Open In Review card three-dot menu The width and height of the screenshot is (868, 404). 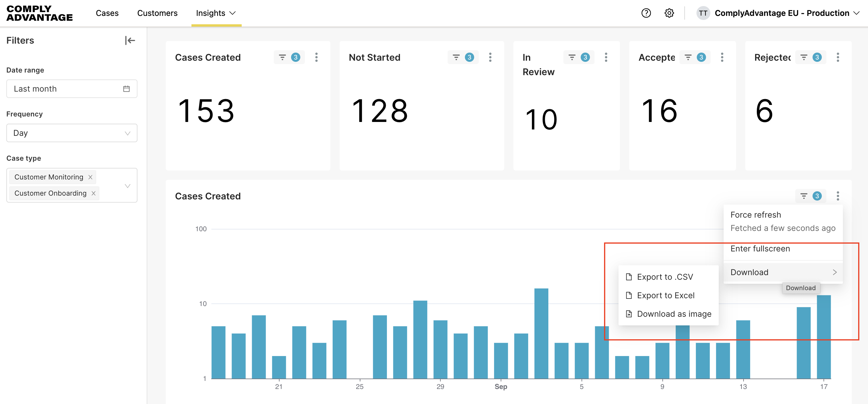pyautogui.click(x=606, y=57)
